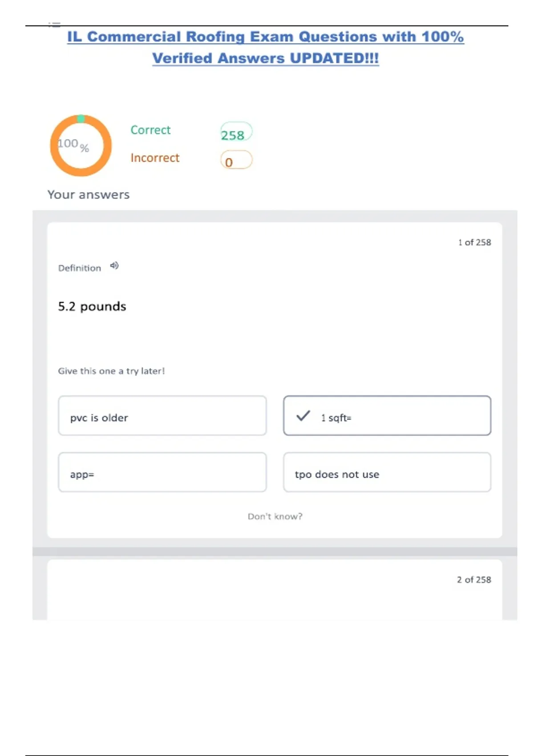534x756 pixels.
Task: Click the "Verified Answers UPDATED!!!" heading line
Action: click(x=265, y=58)
